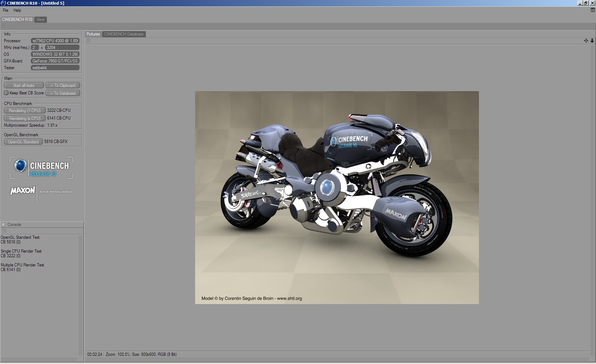Click Start all tests button
Image resolution: width=596 pixels, height=364 pixels.
(x=24, y=86)
